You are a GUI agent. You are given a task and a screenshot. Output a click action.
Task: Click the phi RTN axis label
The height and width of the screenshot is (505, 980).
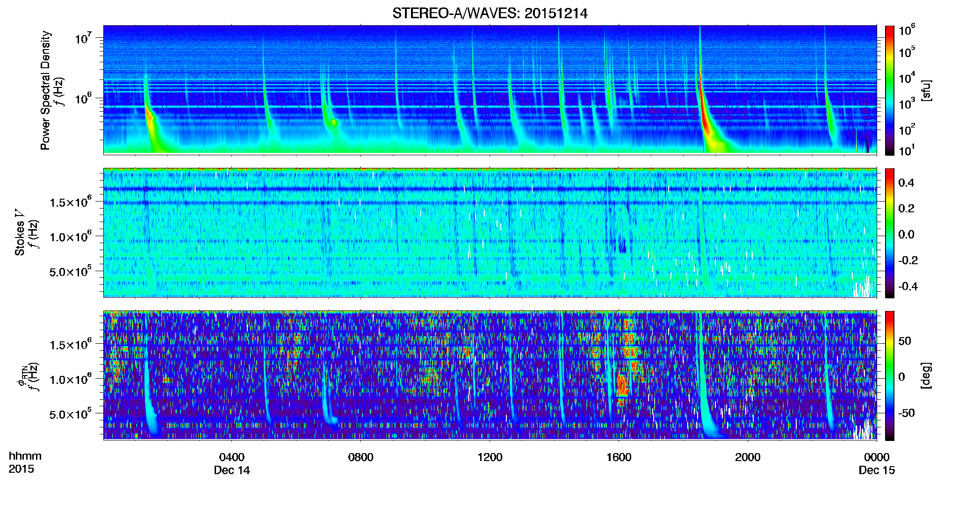click(x=22, y=376)
